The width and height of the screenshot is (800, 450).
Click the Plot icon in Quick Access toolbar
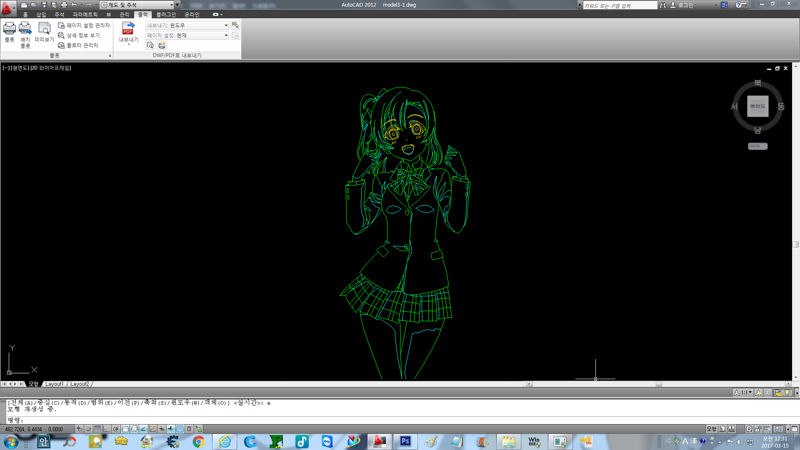(x=64, y=5)
